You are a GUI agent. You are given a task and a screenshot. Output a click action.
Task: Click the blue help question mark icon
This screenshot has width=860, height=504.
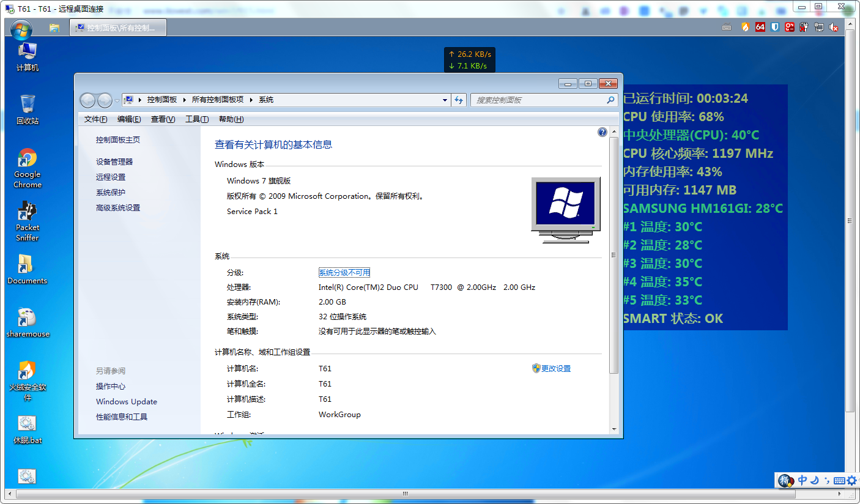coord(602,132)
